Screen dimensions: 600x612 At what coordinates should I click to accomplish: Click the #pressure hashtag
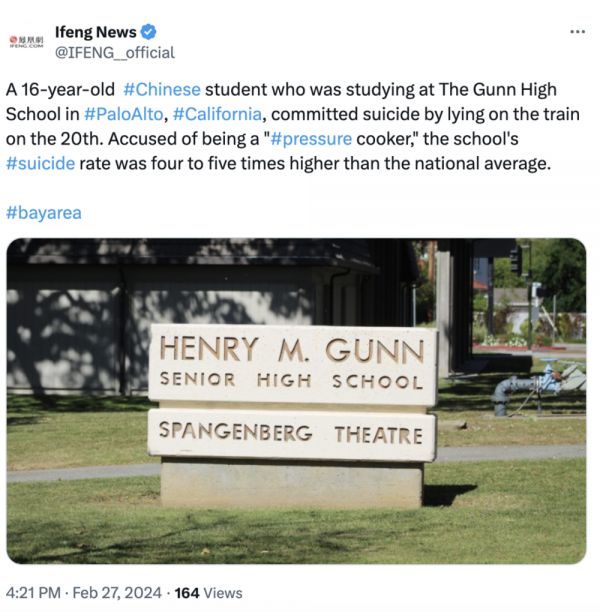coord(310,139)
